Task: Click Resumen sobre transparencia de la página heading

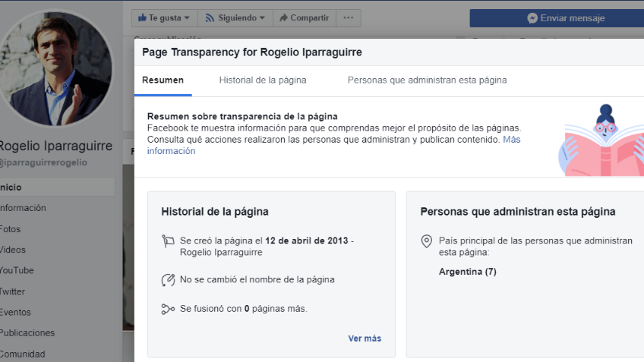Action: coord(242,116)
